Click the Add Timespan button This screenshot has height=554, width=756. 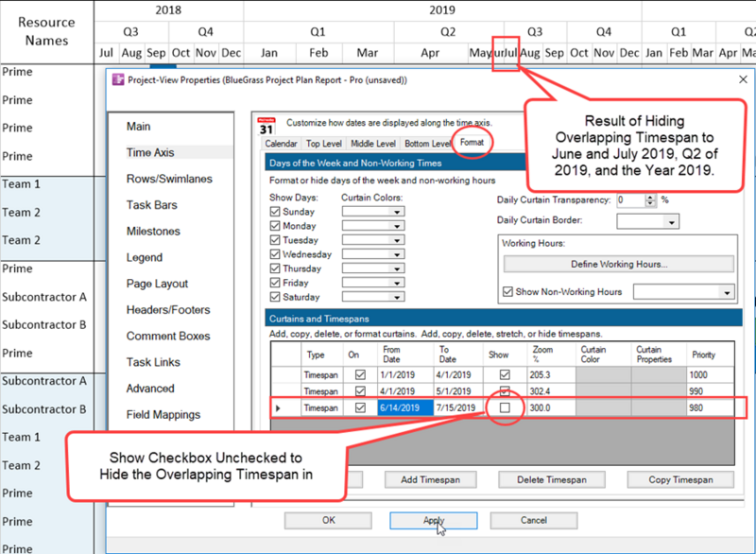(431, 479)
